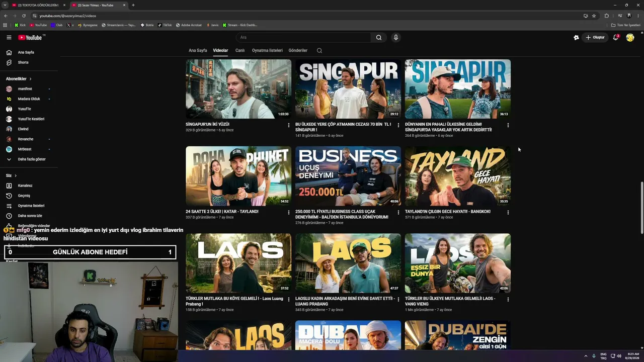Open Oynatma listeleri channel tab
Viewport: 644px width, 362px height.
(267, 50)
